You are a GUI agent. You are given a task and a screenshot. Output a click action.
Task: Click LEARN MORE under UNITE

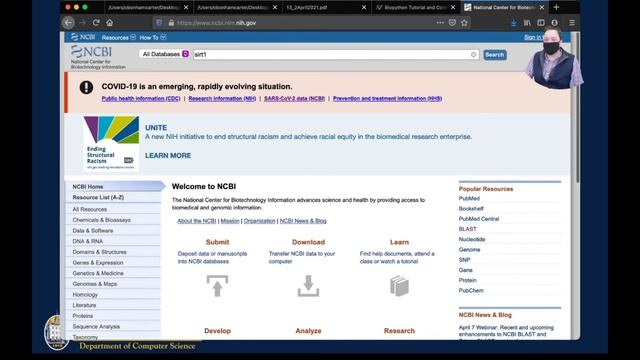(168, 156)
